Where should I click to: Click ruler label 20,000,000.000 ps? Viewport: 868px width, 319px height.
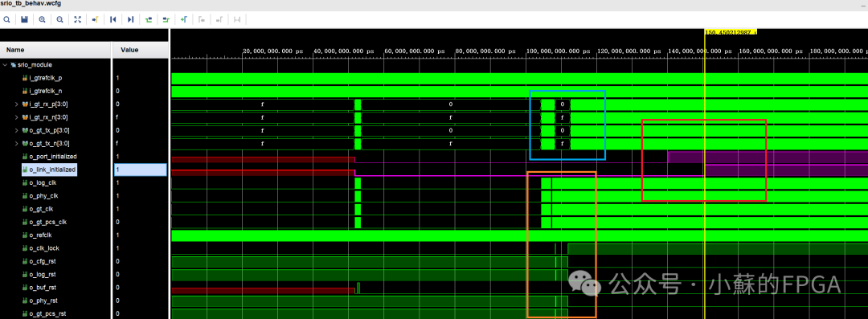(x=273, y=51)
